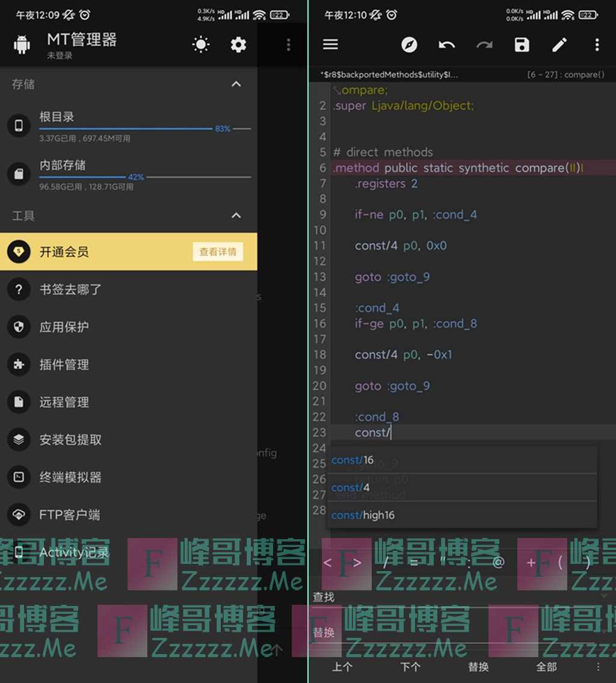Tap the FTP client icon
Screen dimensions: 616x683
[x=19, y=515]
